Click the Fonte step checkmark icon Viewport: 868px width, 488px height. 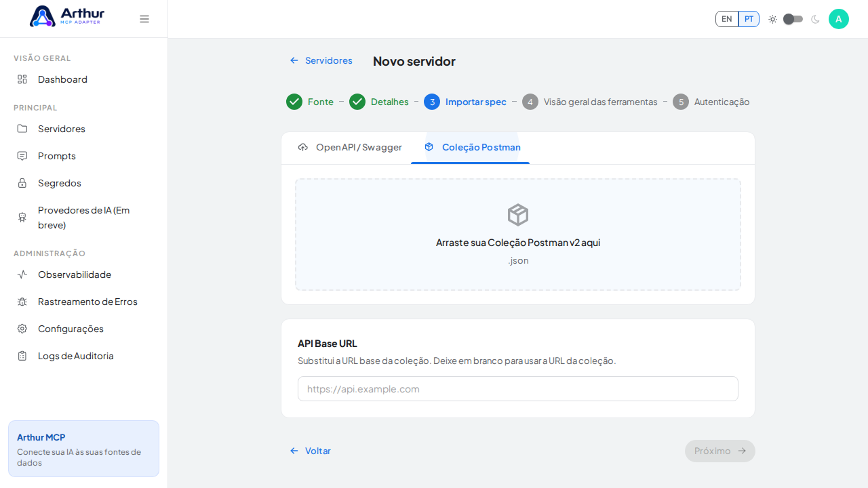[294, 102]
